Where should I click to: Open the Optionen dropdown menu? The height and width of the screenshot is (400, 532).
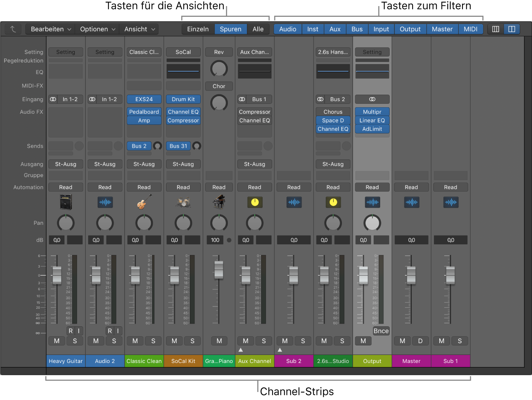pyautogui.click(x=97, y=29)
